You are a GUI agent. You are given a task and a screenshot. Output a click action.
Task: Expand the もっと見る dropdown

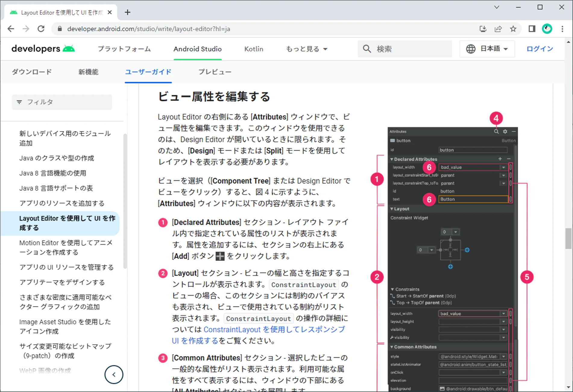(x=307, y=49)
